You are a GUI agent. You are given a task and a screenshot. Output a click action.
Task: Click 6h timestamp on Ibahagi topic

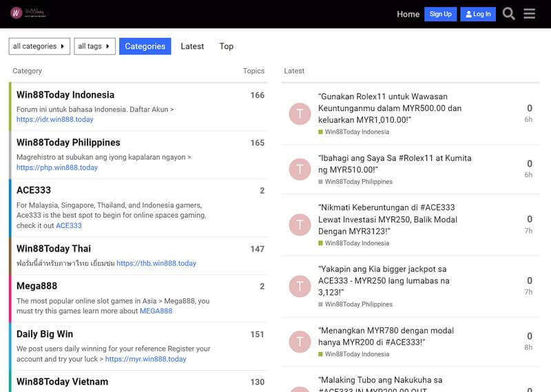tap(528, 175)
